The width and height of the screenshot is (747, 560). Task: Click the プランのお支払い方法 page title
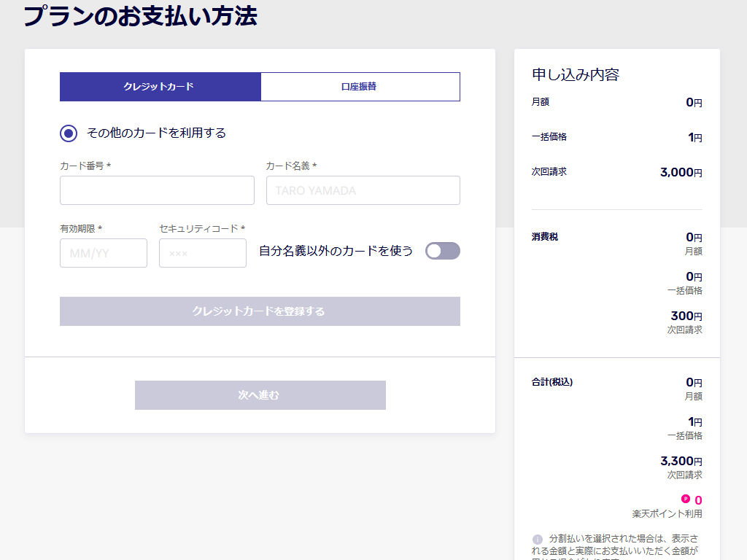[x=141, y=16]
